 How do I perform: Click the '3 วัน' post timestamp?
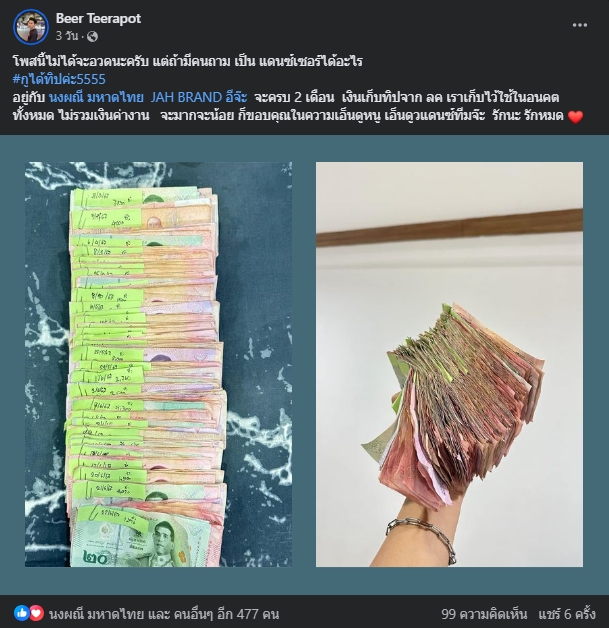click(66, 36)
